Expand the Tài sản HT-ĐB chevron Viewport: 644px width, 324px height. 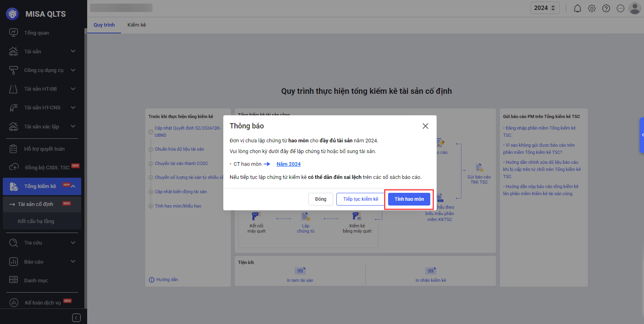73,89
